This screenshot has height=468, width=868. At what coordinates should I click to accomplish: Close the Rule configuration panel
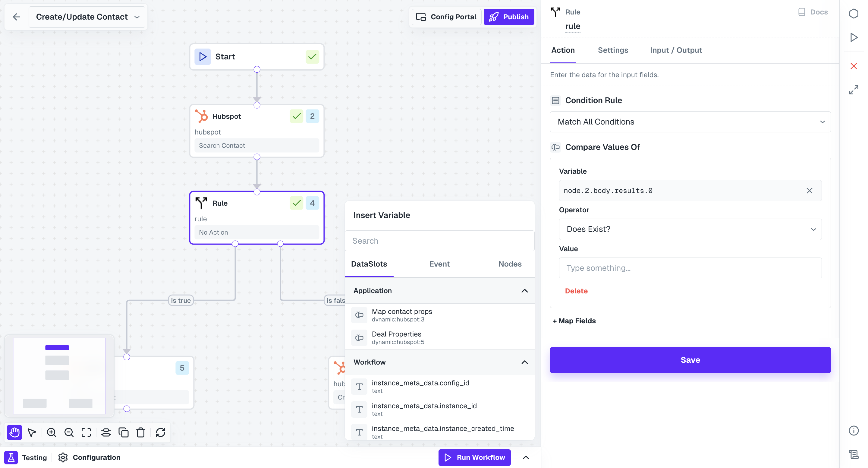click(854, 66)
